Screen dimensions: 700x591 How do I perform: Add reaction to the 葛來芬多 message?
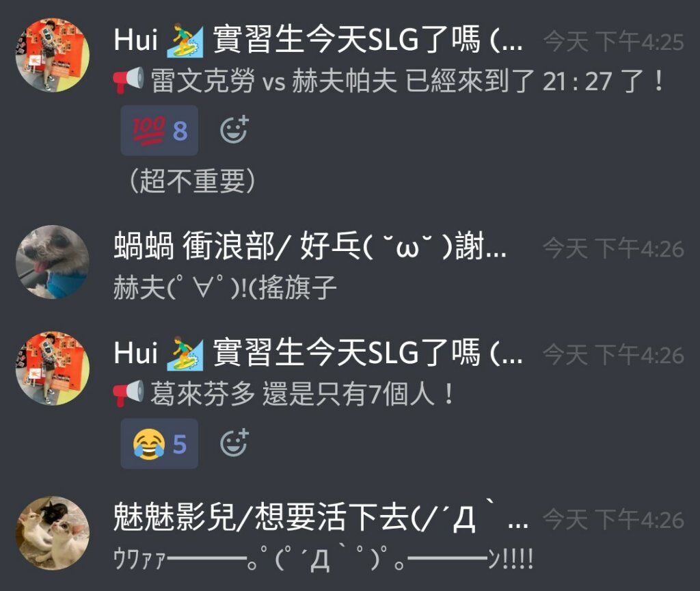click(x=234, y=443)
